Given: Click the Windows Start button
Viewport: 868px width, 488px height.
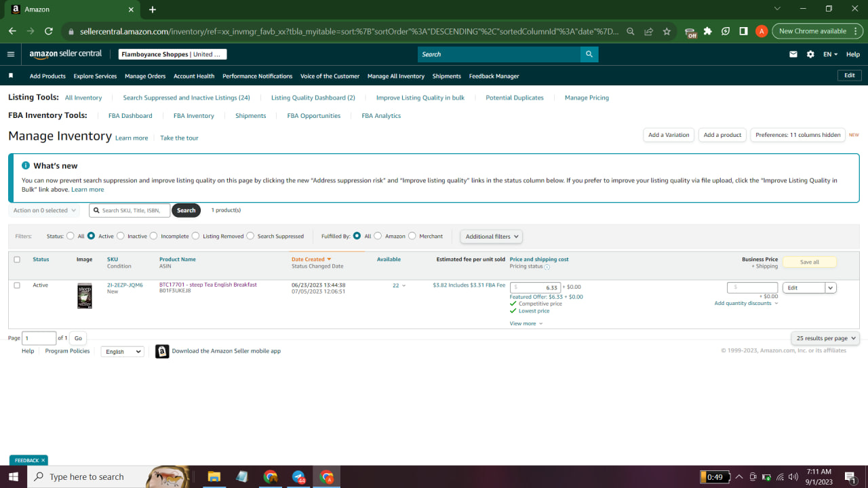Looking at the screenshot, I should tap(14, 476).
